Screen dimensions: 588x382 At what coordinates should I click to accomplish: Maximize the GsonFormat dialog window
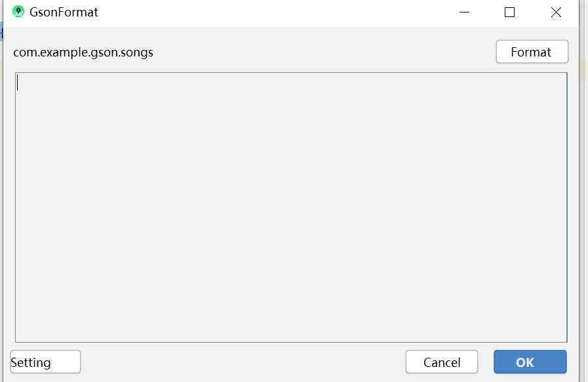[509, 12]
